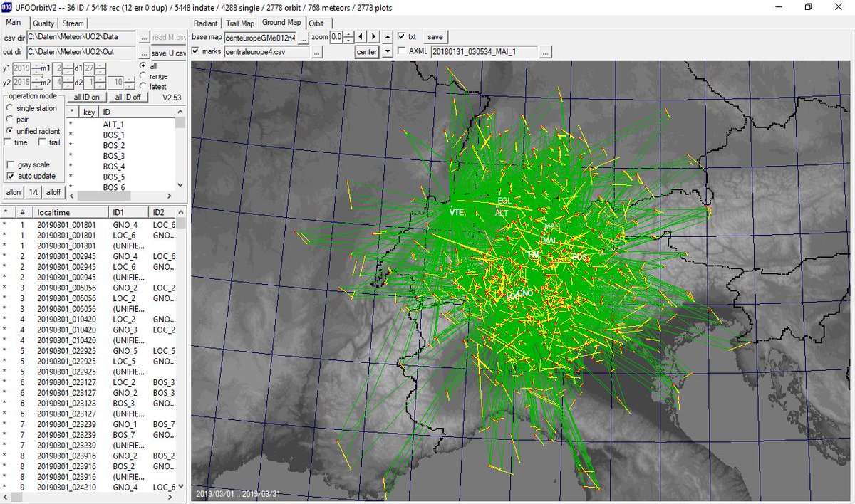
Task: Pan map right with the right arrow
Action: (373, 36)
